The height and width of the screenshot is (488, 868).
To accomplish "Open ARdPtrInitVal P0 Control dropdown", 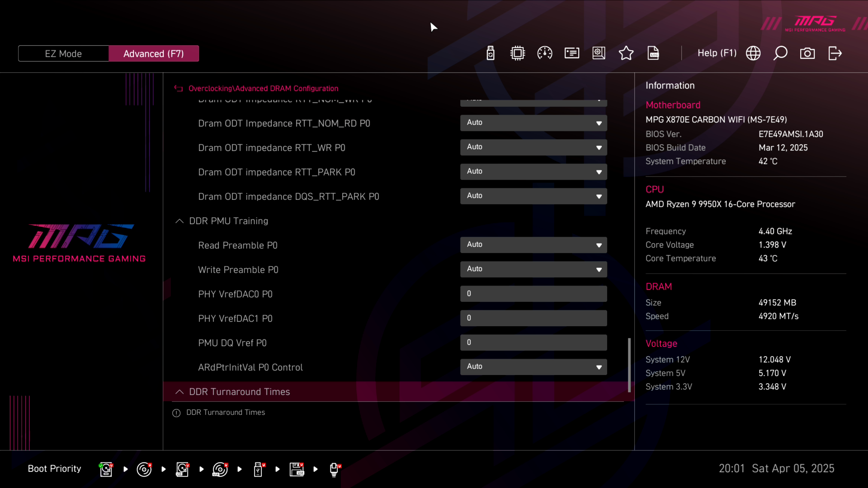I will (533, 367).
